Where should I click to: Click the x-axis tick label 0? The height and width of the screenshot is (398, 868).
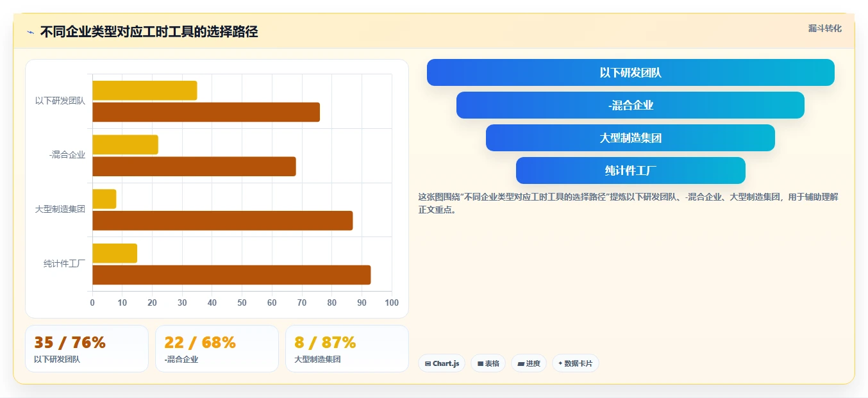pyautogui.click(x=92, y=303)
